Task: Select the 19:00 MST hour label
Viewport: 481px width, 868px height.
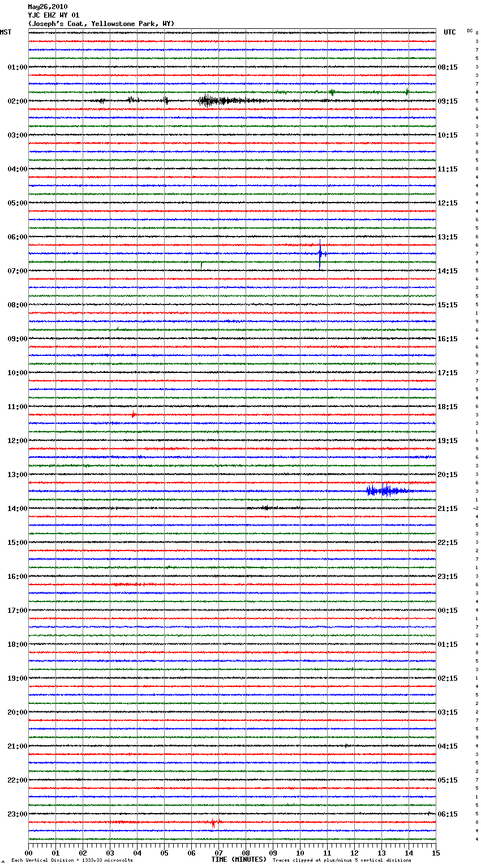Action: point(18,678)
